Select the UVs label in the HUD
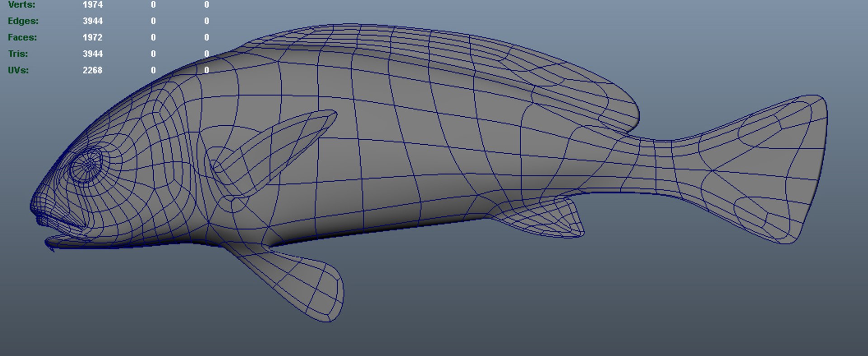Image resolution: width=868 pixels, height=356 pixels. tap(18, 70)
